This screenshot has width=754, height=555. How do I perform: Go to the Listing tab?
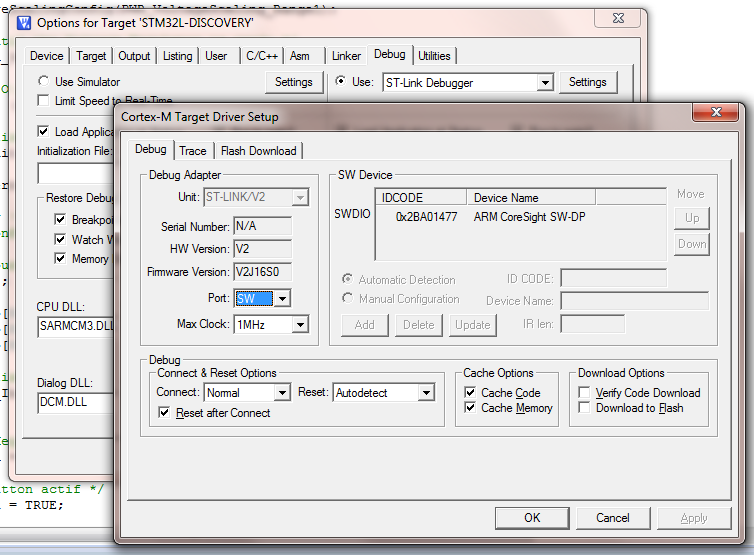coord(177,56)
